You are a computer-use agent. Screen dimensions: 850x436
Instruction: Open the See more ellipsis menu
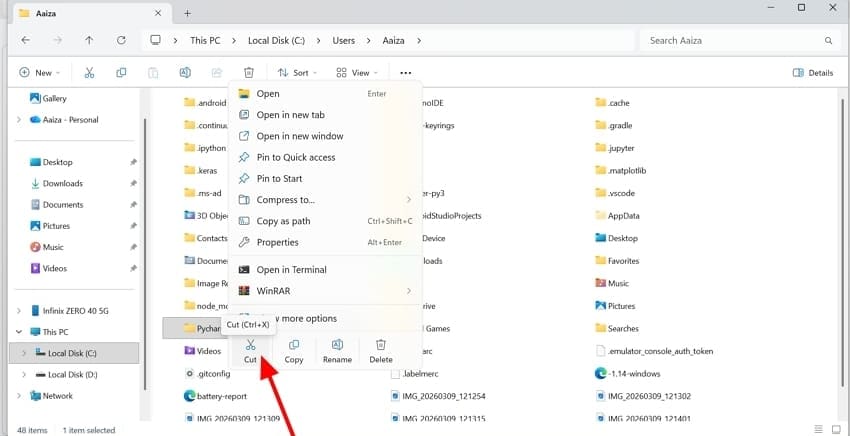[405, 73]
